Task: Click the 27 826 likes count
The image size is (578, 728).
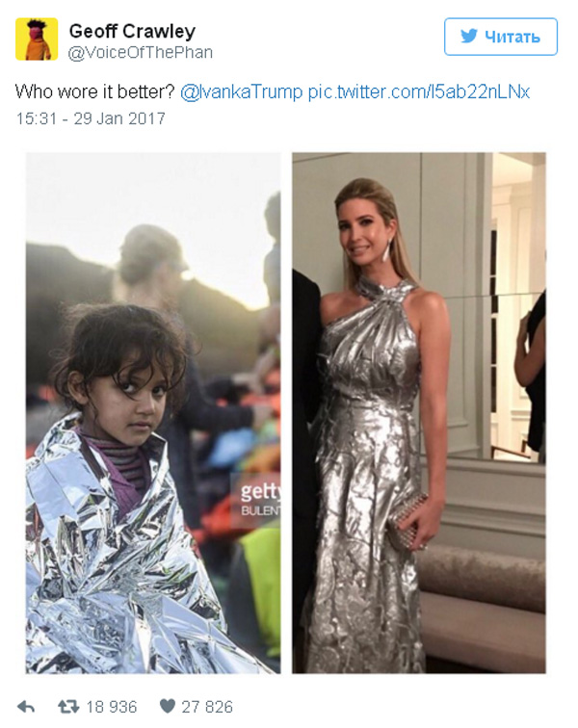Action: coord(207,707)
